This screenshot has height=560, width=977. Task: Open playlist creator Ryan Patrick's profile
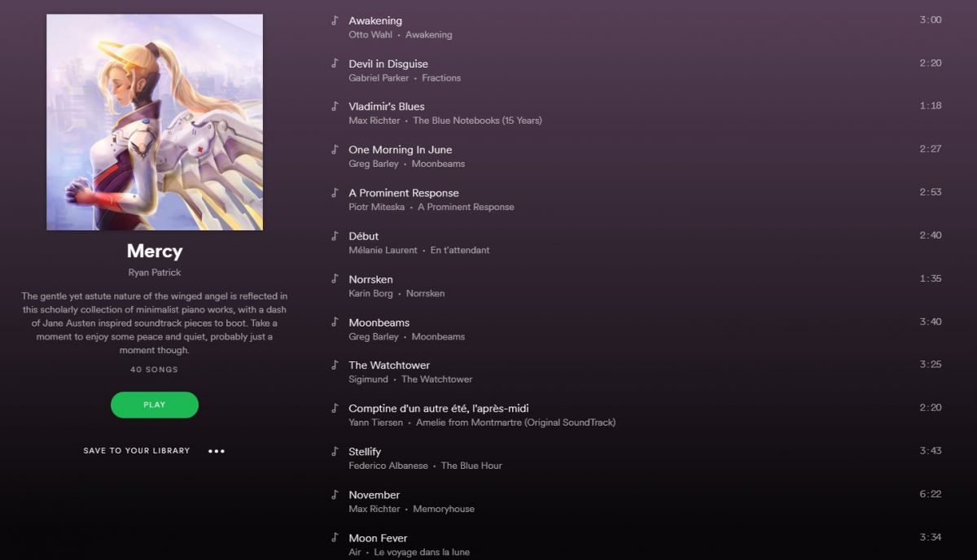pos(155,273)
